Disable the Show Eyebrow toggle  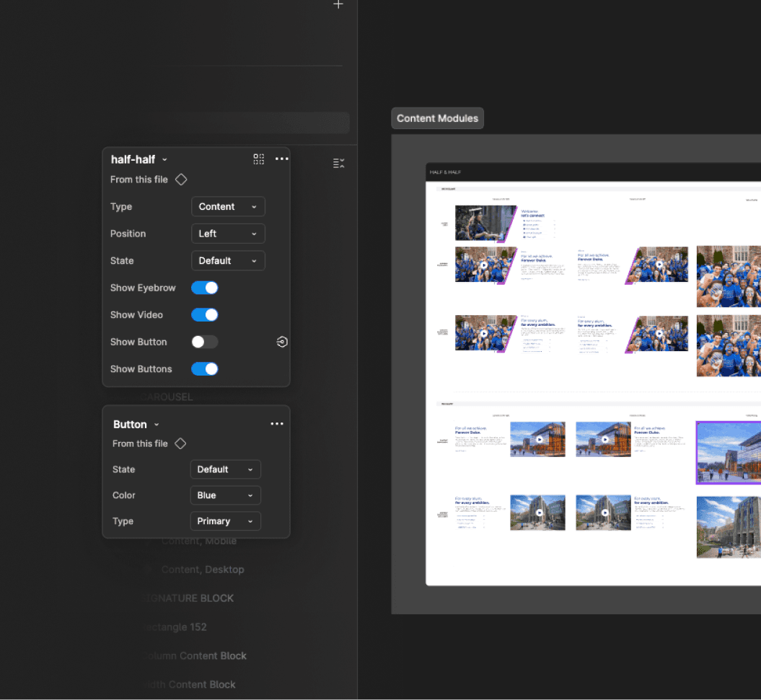pos(204,288)
